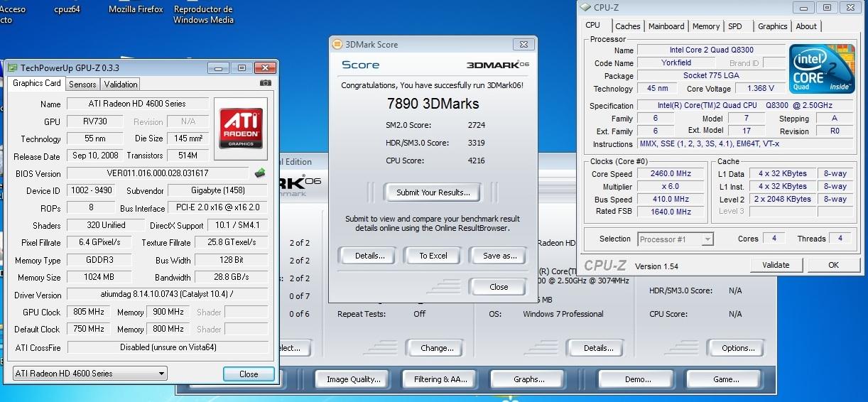Image resolution: width=868 pixels, height=402 pixels.
Task: Click Submit Your Results button
Action: pyautogui.click(x=433, y=192)
